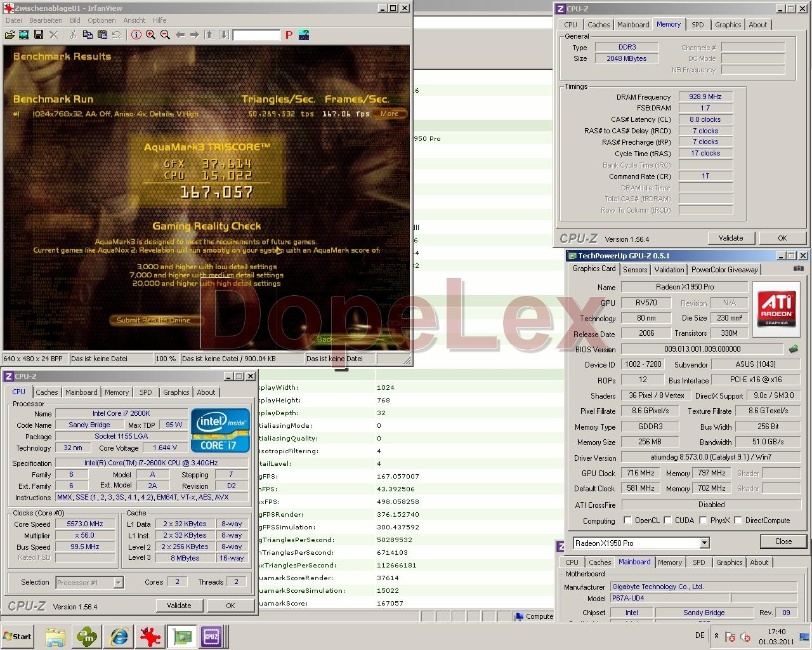Click the More button beside benchmark run
Screen dimensions: 812x650
pyautogui.click(x=390, y=114)
